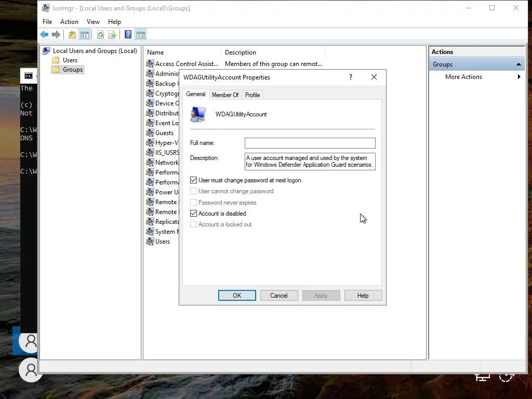Click the Apply button
The image size is (532, 399).
[321, 296]
